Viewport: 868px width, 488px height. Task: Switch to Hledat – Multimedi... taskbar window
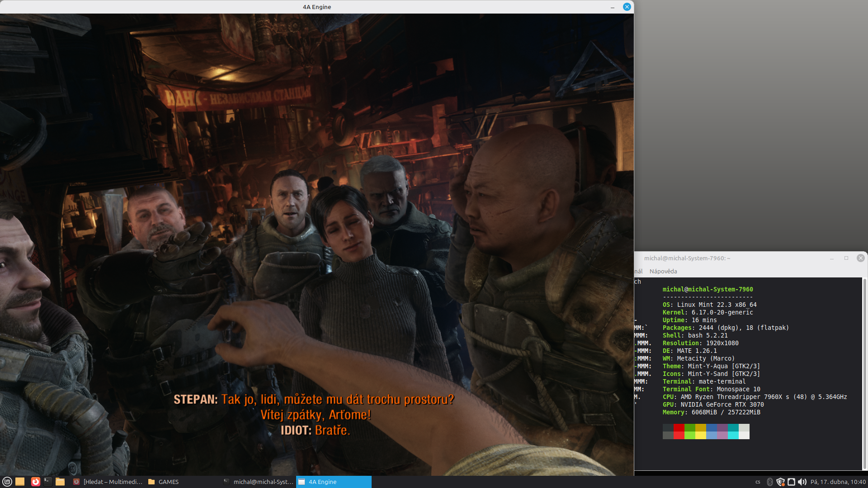108,482
